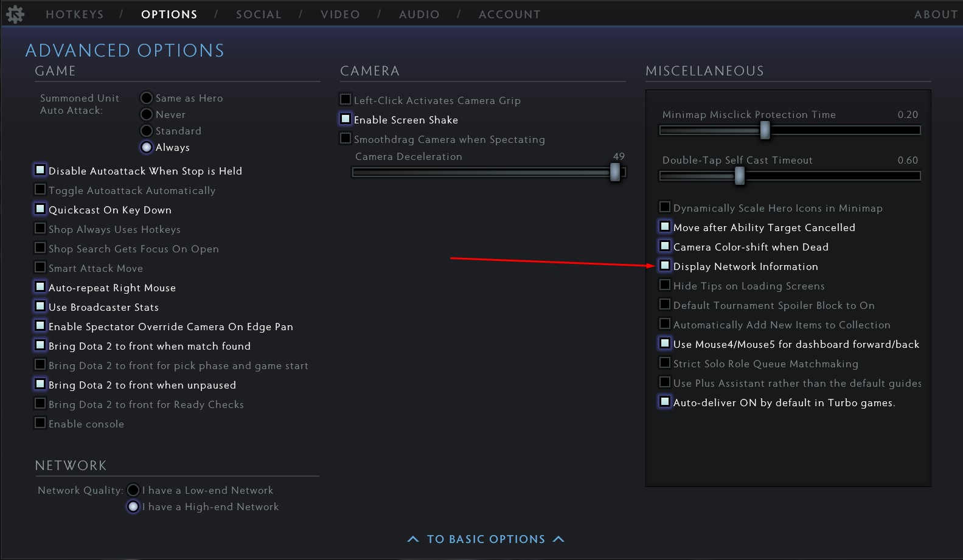Toggle Quickcast On Key Down
The height and width of the screenshot is (560, 963).
click(40, 209)
